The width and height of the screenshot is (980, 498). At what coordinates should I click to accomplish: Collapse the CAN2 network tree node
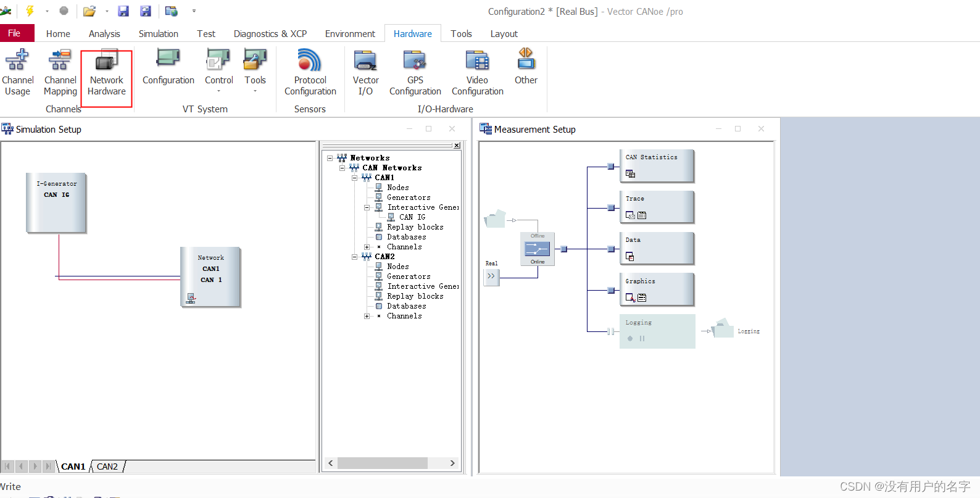click(x=355, y=257)
